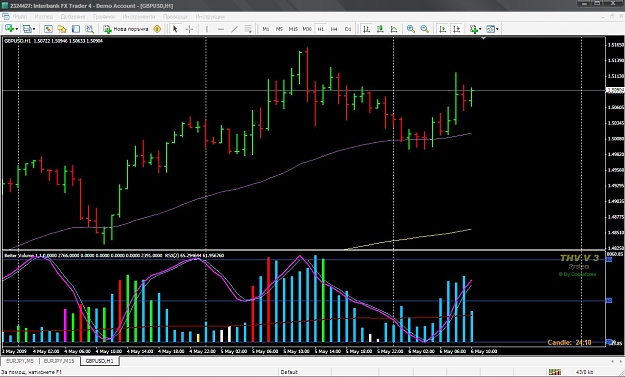The width and height of the screenshot is (625, 377).
Task: Select the Fibonacci retracement tool
Action: [248, 29]
